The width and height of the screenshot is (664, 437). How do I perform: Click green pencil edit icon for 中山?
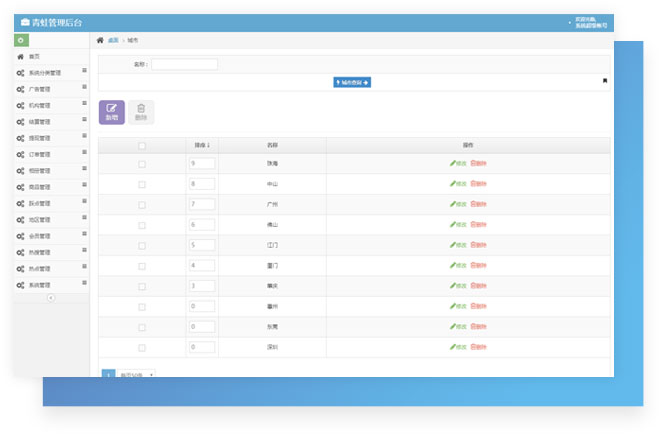453,183
